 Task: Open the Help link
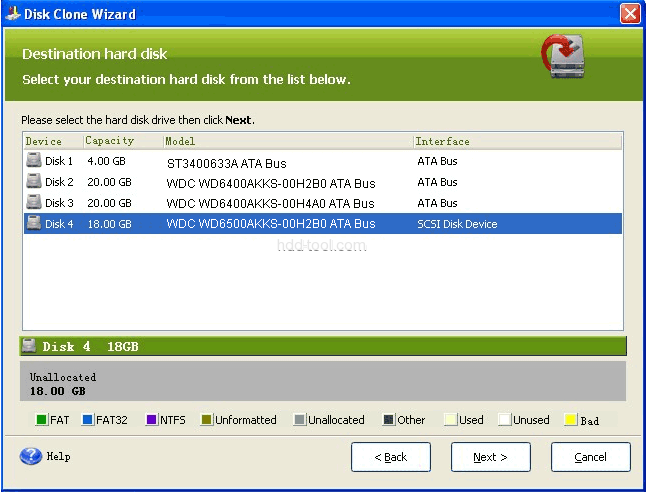pyautogui.click(x=59, y=457)
